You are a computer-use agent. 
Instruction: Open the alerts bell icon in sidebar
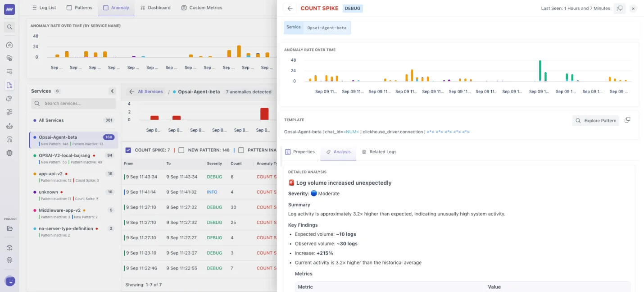tap(9, 99)
